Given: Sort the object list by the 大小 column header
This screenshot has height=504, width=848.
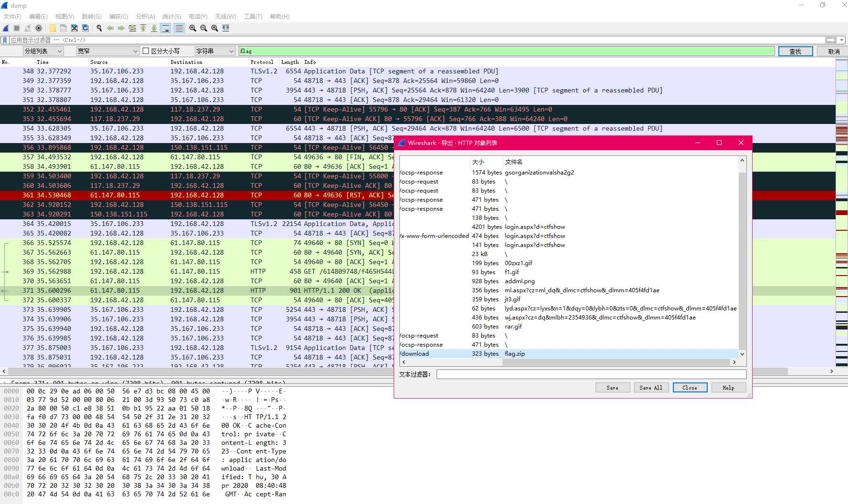Looking at the screenshot, I should pos(486,162).
